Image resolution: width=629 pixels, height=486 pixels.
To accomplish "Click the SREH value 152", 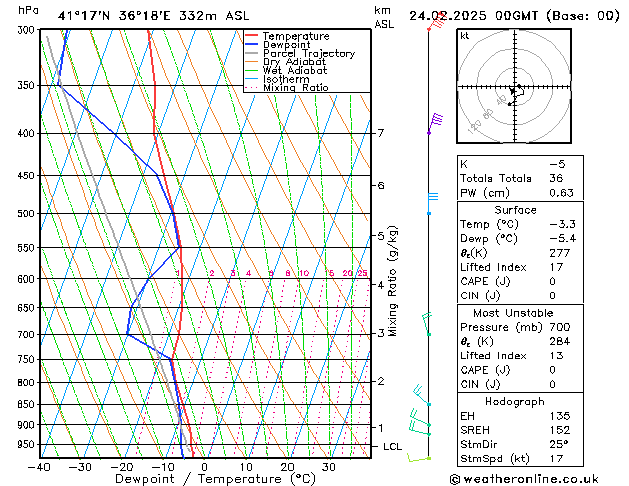I will click(560, 430).
